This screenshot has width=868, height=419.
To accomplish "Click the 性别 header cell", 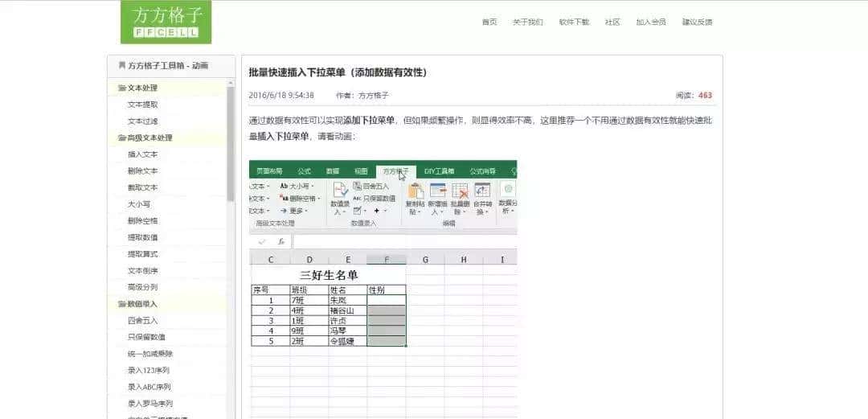I will [387, 290].
